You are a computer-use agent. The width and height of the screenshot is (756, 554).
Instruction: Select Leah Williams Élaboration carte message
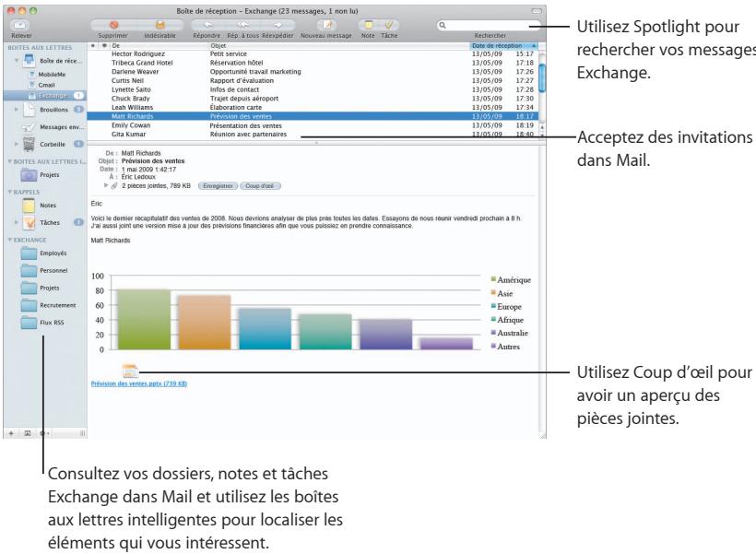click(313, 108)
